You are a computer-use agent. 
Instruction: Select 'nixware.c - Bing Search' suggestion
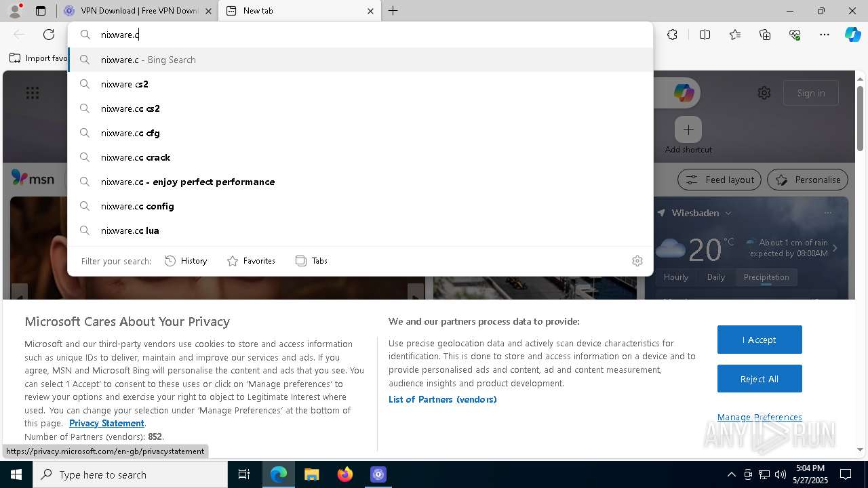361,60
